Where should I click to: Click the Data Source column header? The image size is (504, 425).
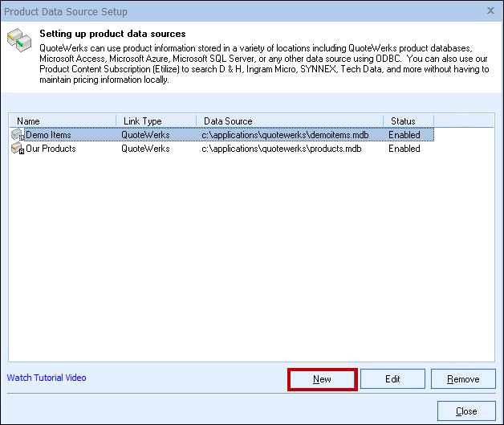[x=289, y=121]
